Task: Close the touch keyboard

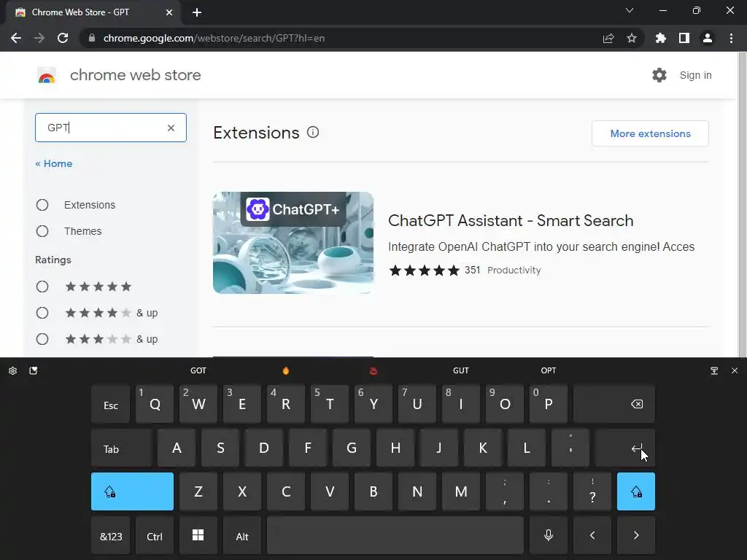Action: point(735,370)
